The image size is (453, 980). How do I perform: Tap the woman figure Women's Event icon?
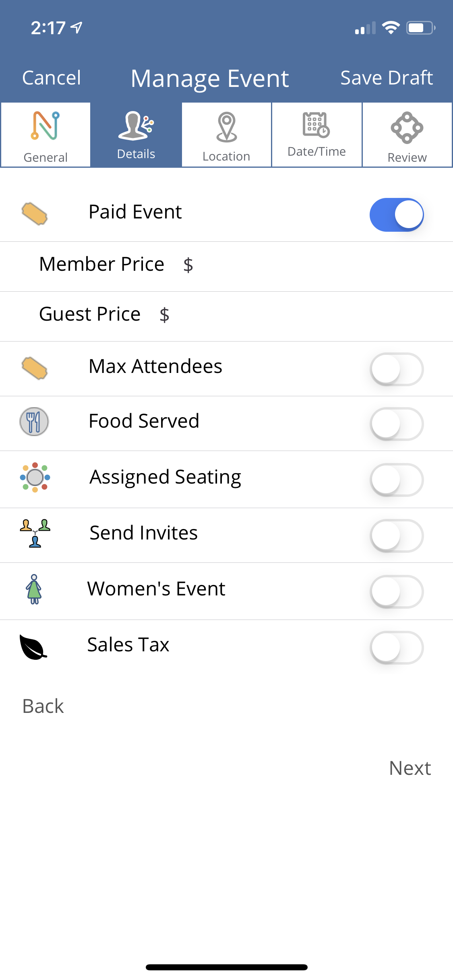pos(34,589)
